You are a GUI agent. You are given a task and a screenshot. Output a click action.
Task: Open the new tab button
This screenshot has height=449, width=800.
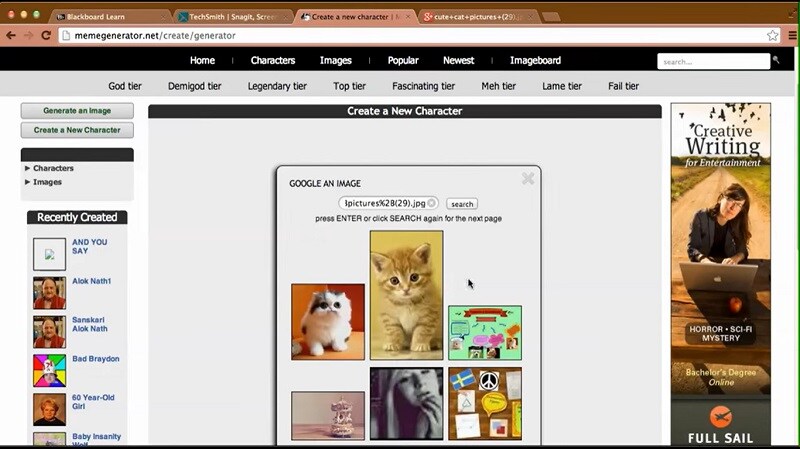tap(551, 17)
